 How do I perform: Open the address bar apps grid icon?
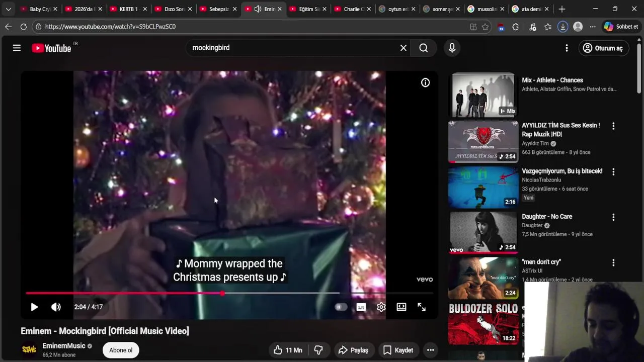tap(473, 27)
